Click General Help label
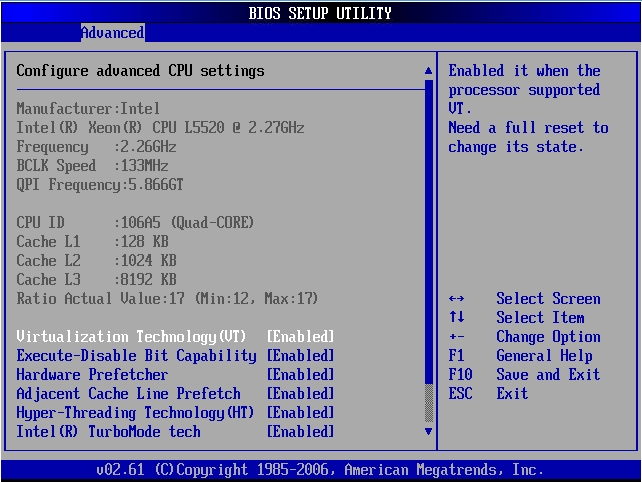This screenshot has width=642, height=482. pos(545,355)
